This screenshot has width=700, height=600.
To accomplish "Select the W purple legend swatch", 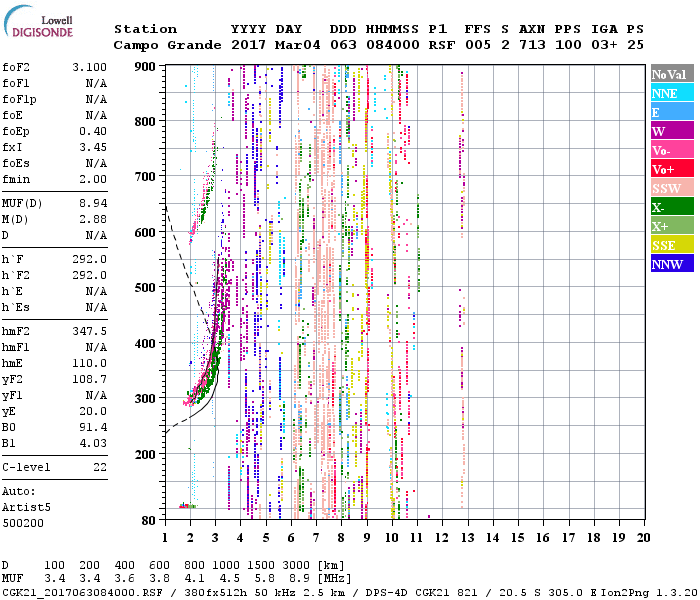I will [x=672, y=131].
